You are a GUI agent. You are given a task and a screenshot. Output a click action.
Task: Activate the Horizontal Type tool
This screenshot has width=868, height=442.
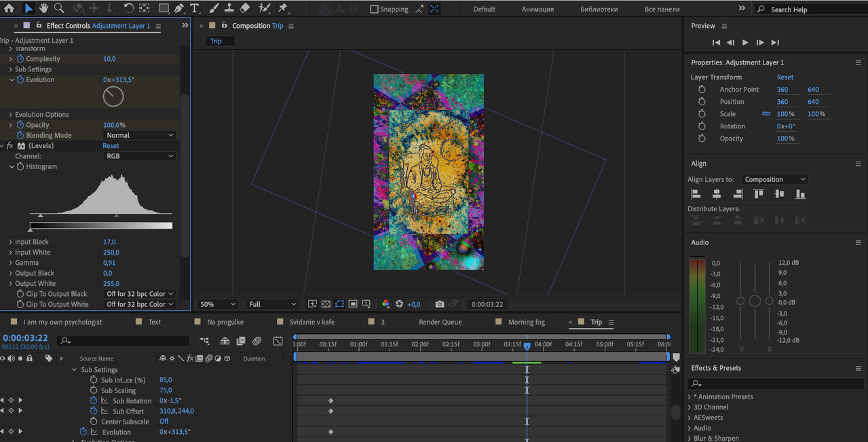click(x=195, y=9)
